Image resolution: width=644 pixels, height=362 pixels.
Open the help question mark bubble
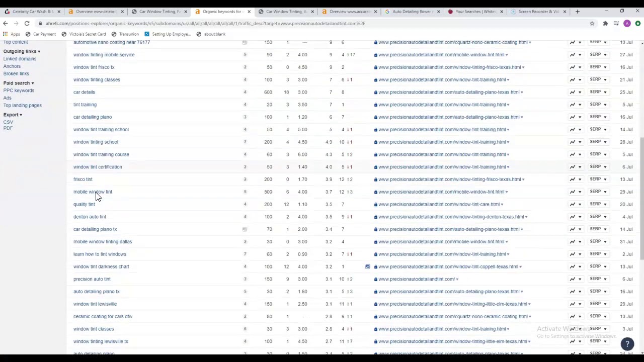coord(627,344)
